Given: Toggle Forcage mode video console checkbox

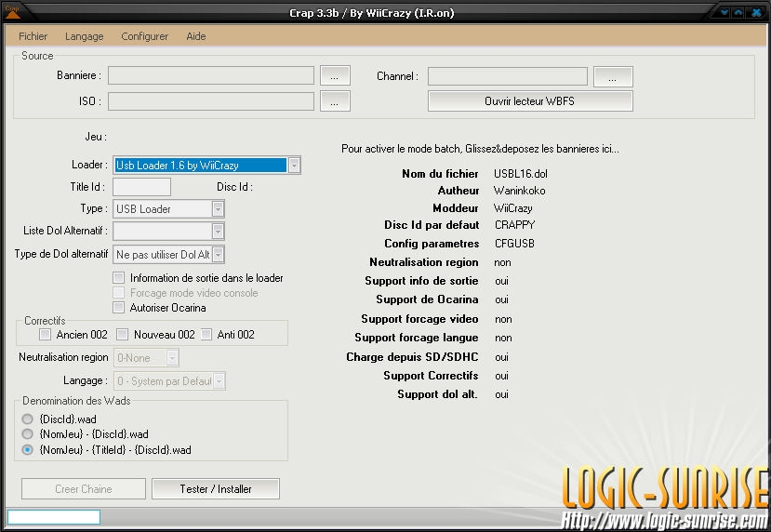Looking at the screenshot, I should pos(118,293).
